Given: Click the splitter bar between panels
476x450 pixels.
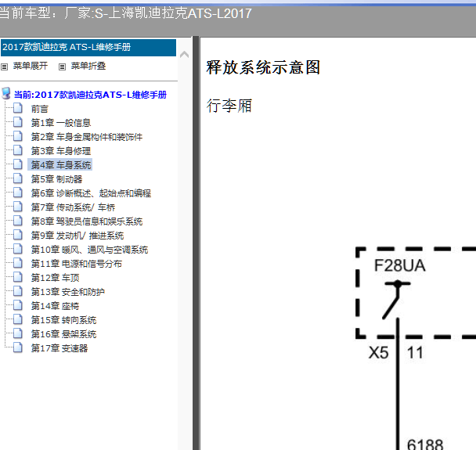Looking at the screenshot, I should [196, 243].
